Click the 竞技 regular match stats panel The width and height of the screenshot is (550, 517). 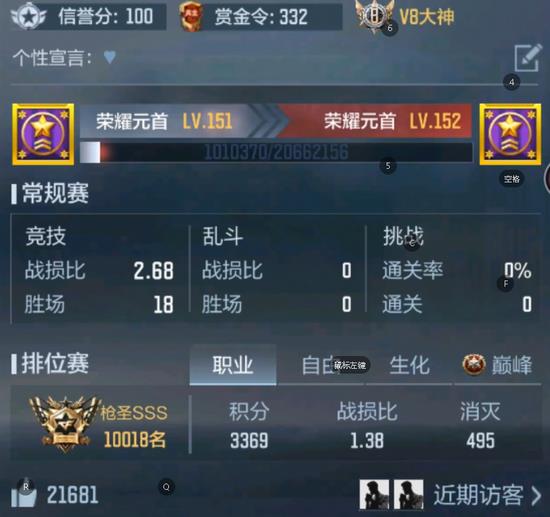(x=100, y=269)
